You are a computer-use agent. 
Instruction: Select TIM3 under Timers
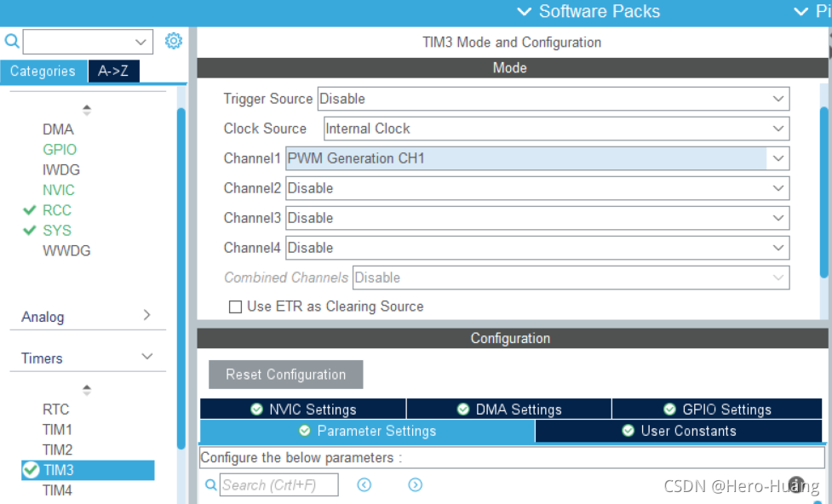pos(88,470)
